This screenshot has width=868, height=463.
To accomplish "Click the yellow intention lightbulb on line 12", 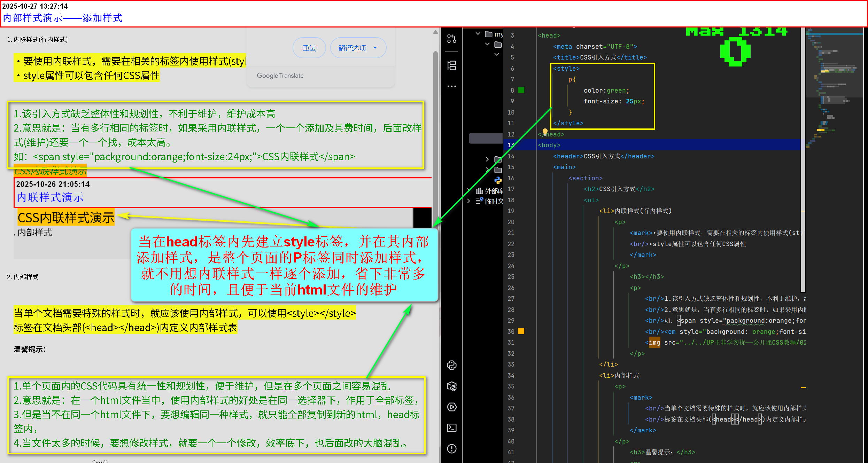I will pos(545,131).
